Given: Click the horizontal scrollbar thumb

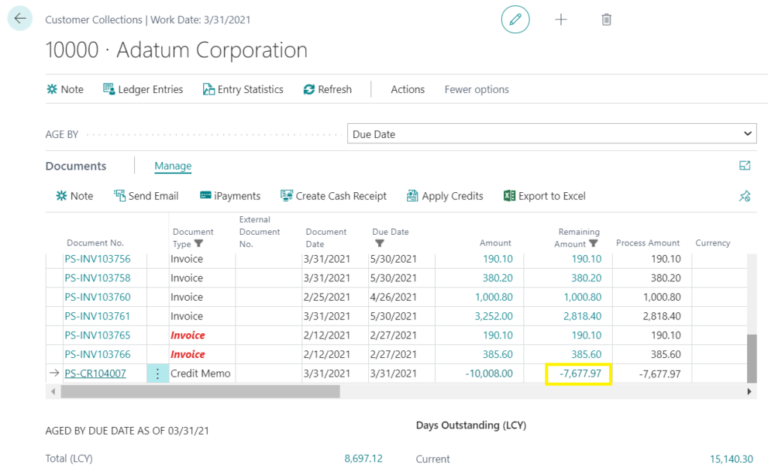Looking at the screenshot, I should [x=200, y=391].
